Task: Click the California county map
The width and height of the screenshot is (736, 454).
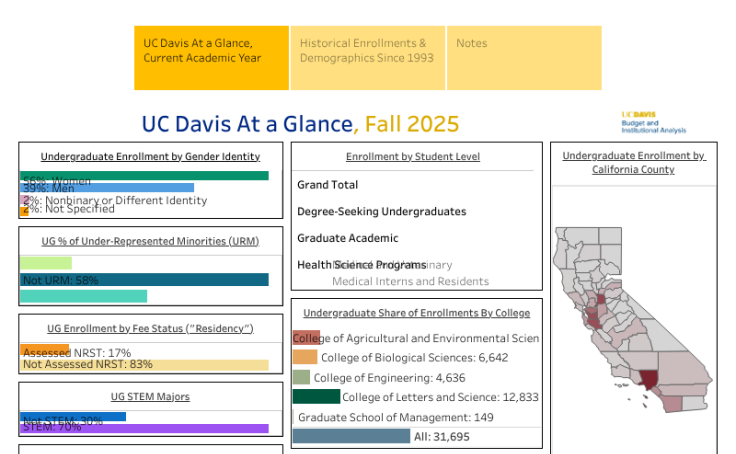Action: [x=620, y=320]
